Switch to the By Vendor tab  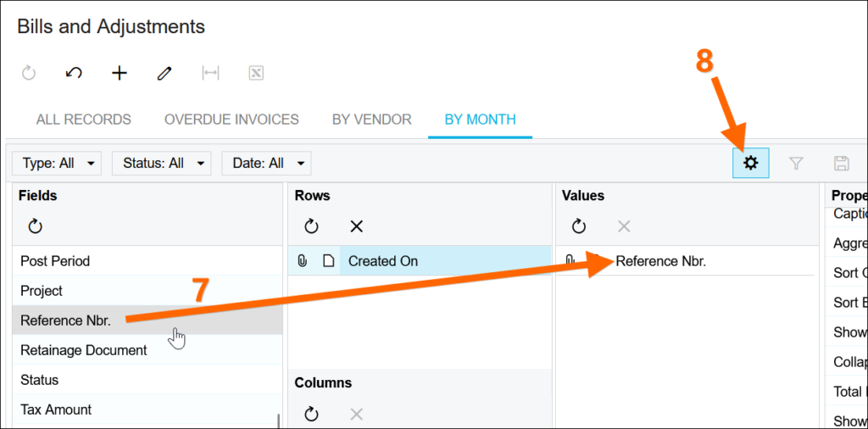[371, 120]
